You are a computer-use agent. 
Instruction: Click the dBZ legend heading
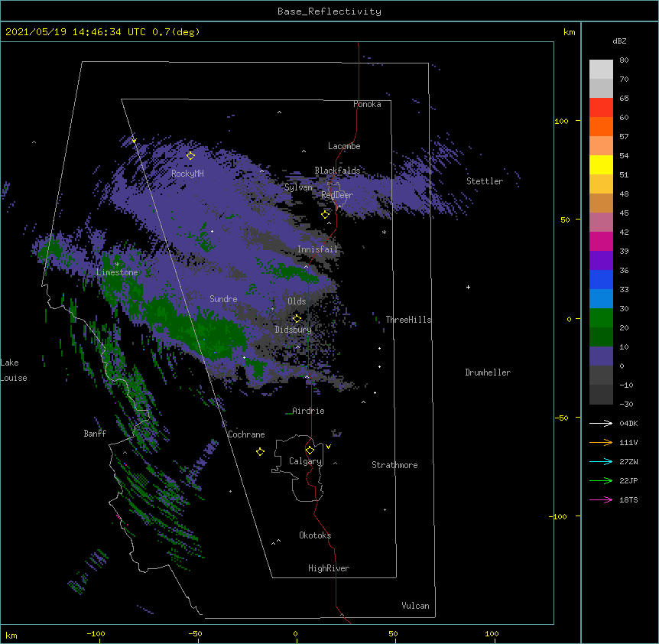pyautogui.click(x=619, y=41)
